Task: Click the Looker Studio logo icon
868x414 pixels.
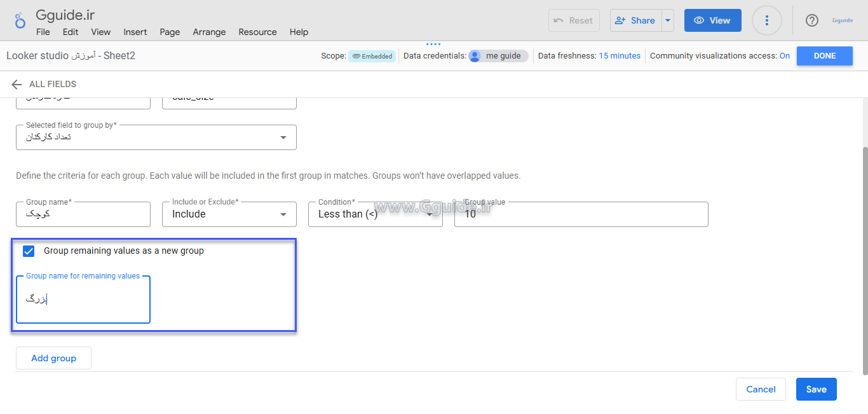Action: pyautogui.click(x=20, y=20)
